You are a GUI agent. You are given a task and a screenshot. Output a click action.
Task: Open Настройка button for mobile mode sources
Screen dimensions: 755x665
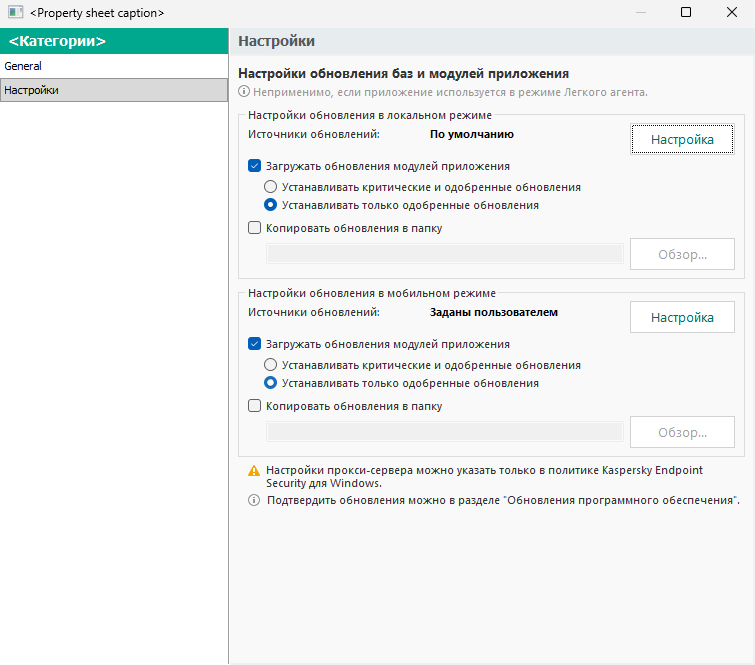tap(682, 317)
